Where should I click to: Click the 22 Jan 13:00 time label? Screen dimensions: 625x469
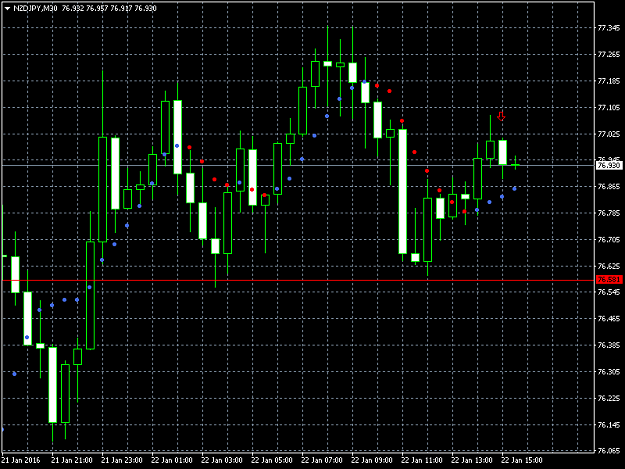coord(472,460)
